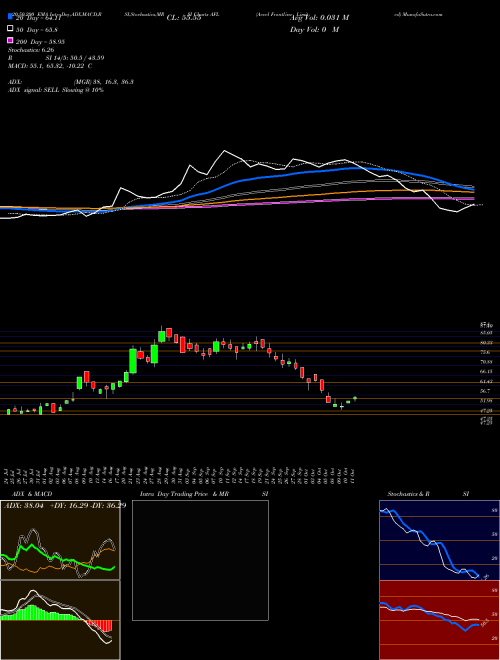Click the peak of the white price line

coord(225,151)
